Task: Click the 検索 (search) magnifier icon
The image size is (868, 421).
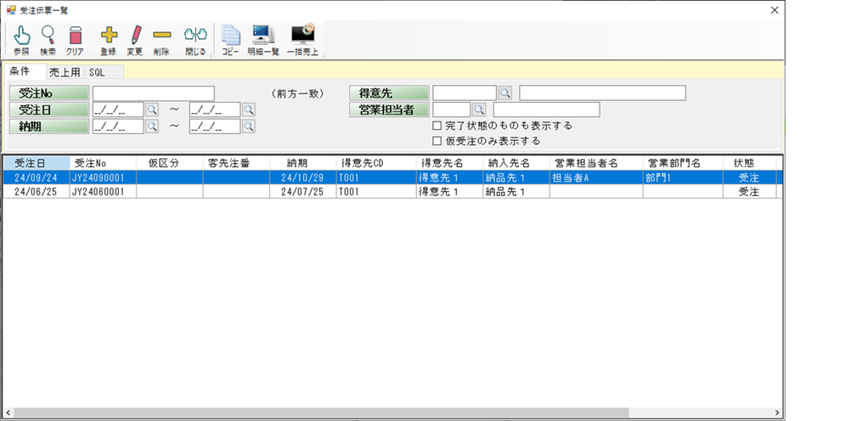Action: tap(48, 36)
